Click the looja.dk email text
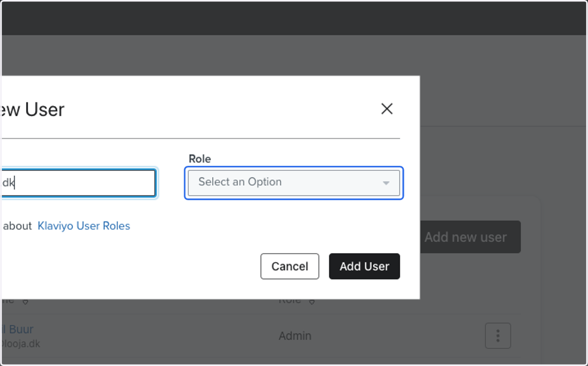Viewport: 588px width, 366px height. pos(20,344)
